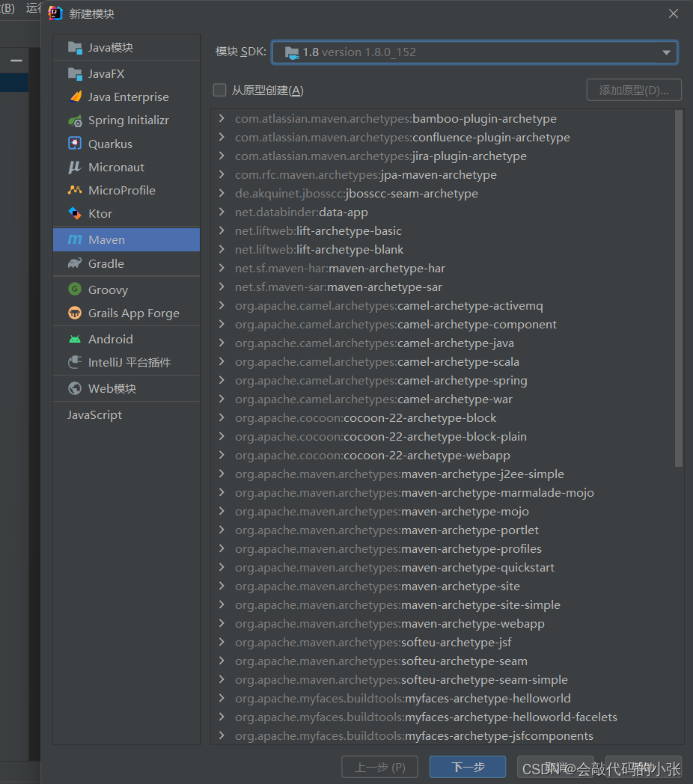This screenshot has height=784, width=693.
Task: Click the 下一步 button
Action: click(468, 767)
